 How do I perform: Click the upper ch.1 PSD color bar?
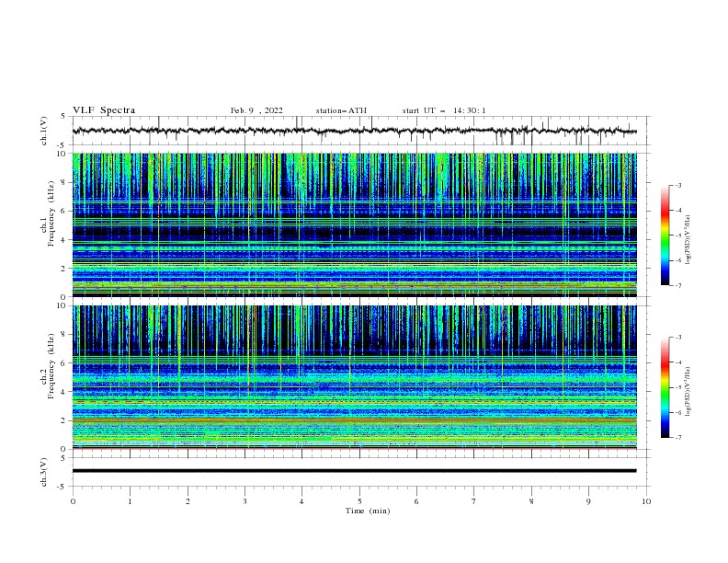(x=665, y=236)
